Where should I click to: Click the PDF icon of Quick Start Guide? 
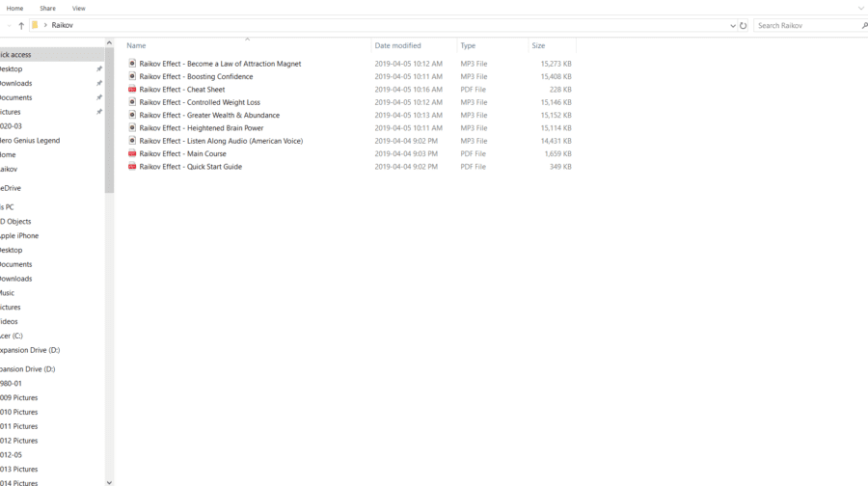point(132,166)
